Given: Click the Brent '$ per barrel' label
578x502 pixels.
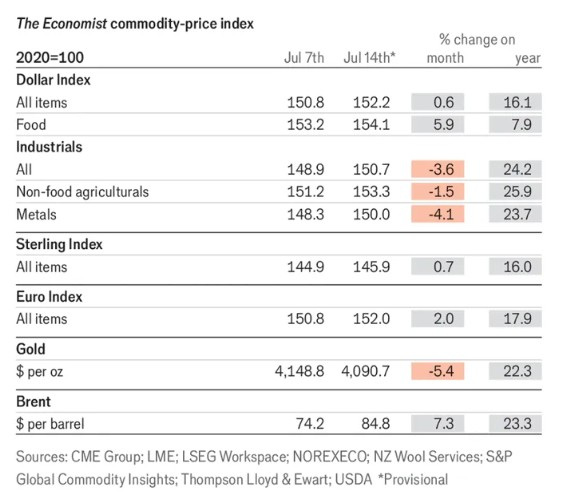Looking at the screenshot, I should coord(50,424).
